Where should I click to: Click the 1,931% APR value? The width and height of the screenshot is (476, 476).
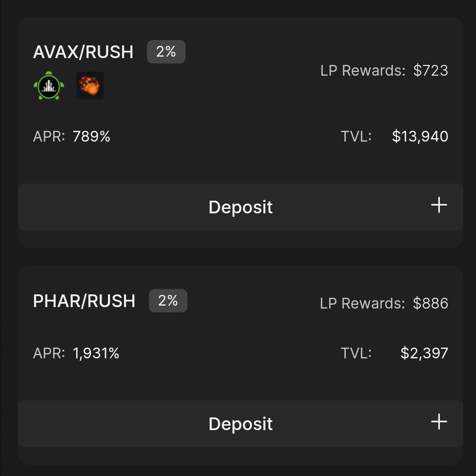96,353
